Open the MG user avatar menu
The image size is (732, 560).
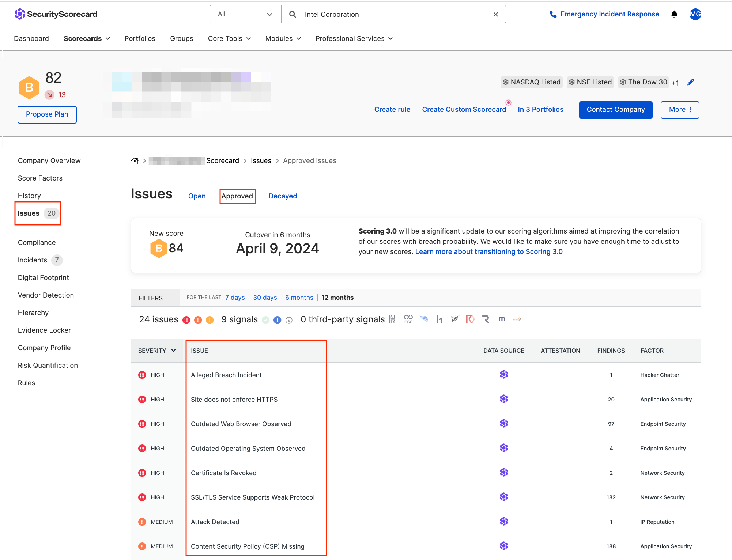(695, 14)
